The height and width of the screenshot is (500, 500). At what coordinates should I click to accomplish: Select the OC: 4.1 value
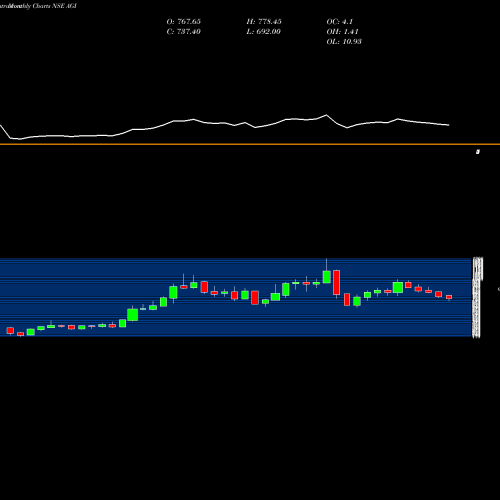click(340, 22)
